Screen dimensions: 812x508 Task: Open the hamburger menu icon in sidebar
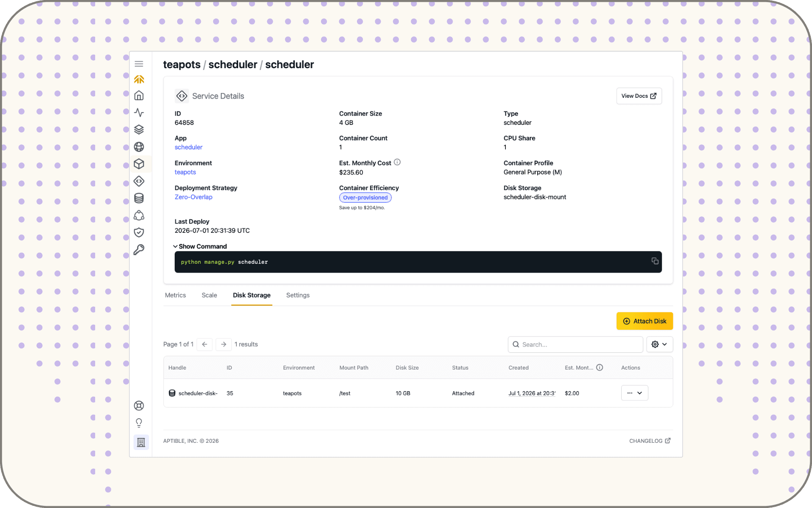pos(139,64)
